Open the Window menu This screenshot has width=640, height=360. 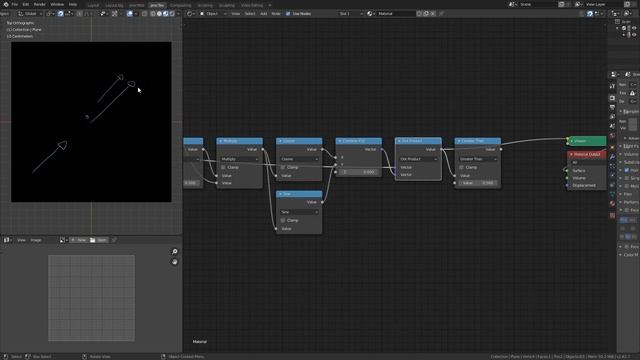57,4
